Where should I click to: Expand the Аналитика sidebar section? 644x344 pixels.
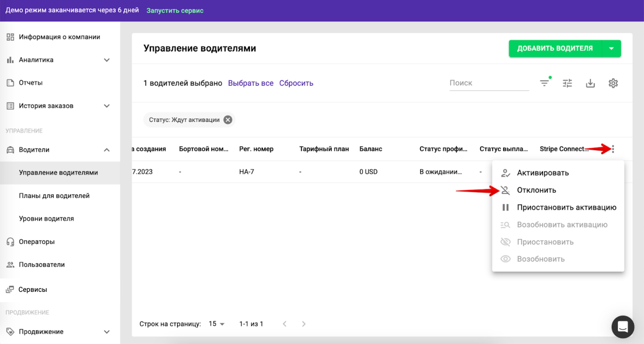(107, 60)
